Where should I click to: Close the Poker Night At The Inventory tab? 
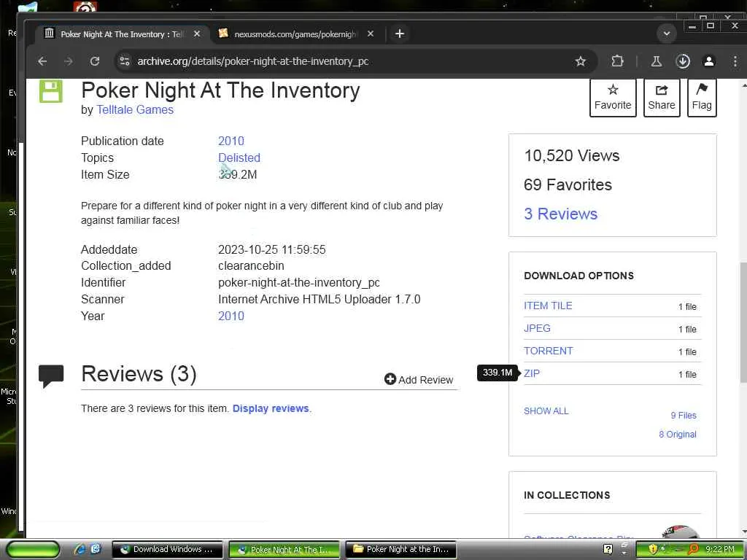pos(197,34)
